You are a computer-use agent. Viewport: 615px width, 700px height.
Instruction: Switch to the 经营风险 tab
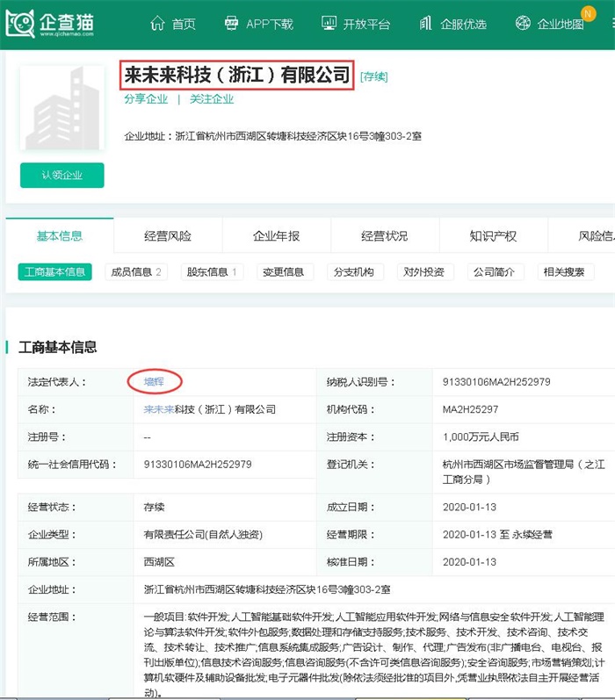168,235
